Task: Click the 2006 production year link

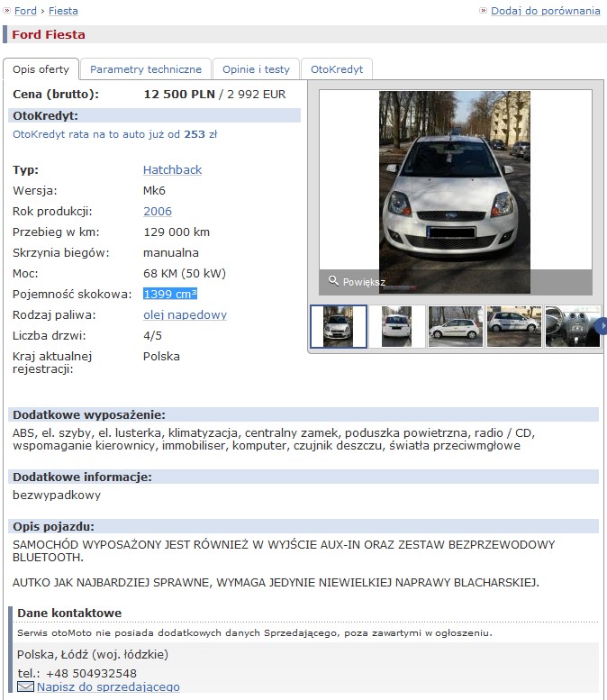Action: click(x=158, y=211)
